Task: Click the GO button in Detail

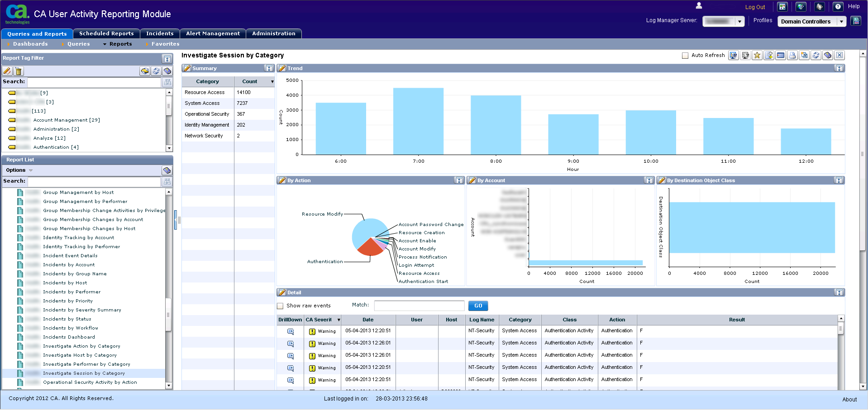Action: [478, 306]
